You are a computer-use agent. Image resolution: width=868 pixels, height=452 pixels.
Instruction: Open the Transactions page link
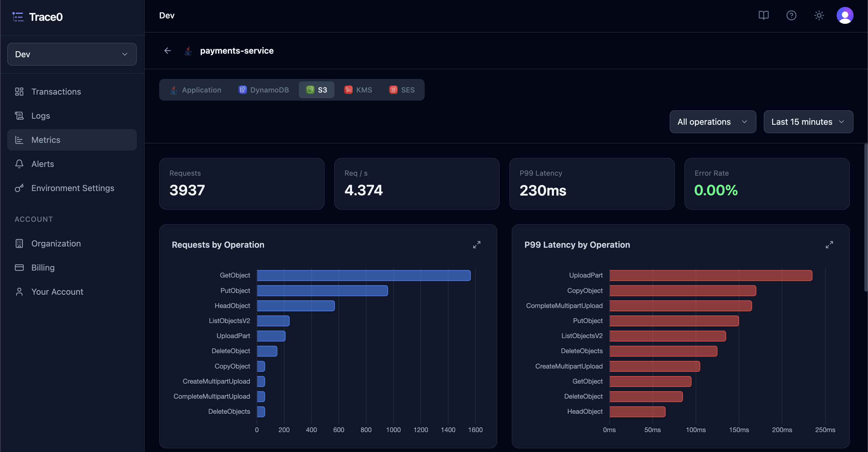72,92
